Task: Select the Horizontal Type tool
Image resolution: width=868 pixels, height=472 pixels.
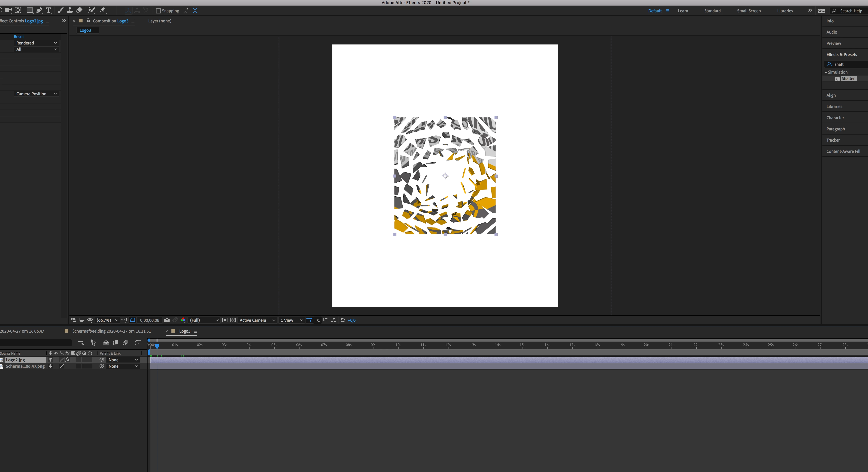Action: click(49, 10)
